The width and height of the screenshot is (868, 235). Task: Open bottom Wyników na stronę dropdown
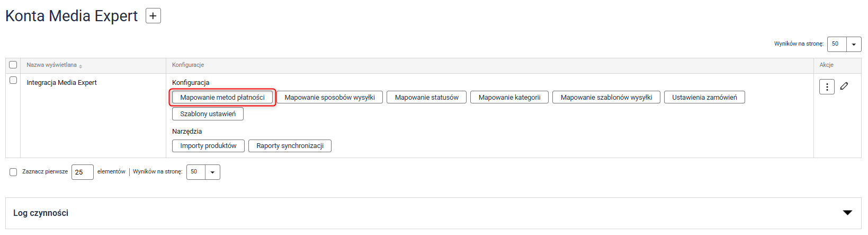click(x=203, y=172)
